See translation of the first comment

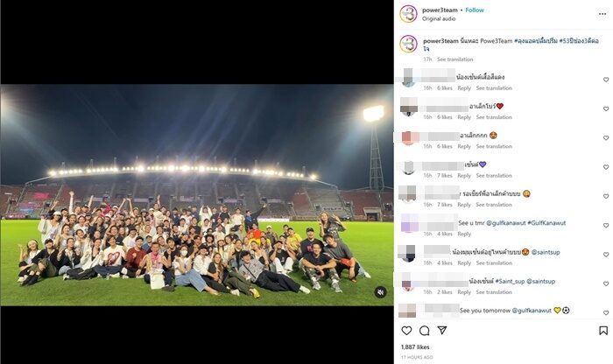pyautogui.click(x=494, y=88)
